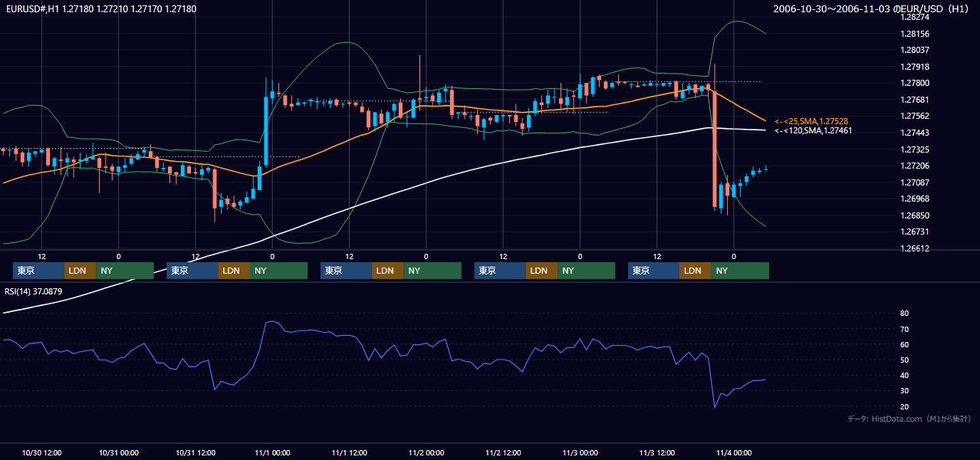980x460 pixels.
Task: Click the HistData.com data source credit
Action: point(909,419)
